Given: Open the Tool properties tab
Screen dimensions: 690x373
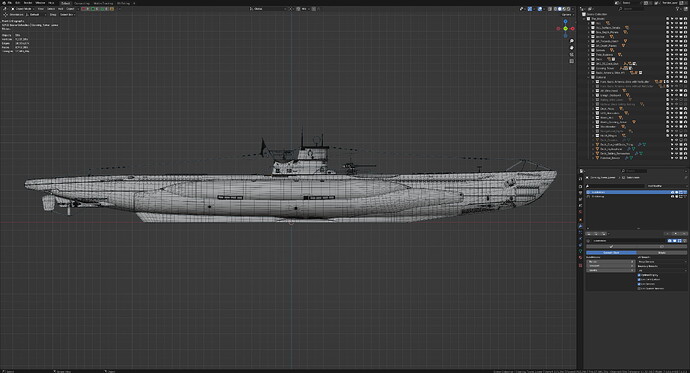Looking at the screenshot, I should pyautogui.click(x=580, y=179).
